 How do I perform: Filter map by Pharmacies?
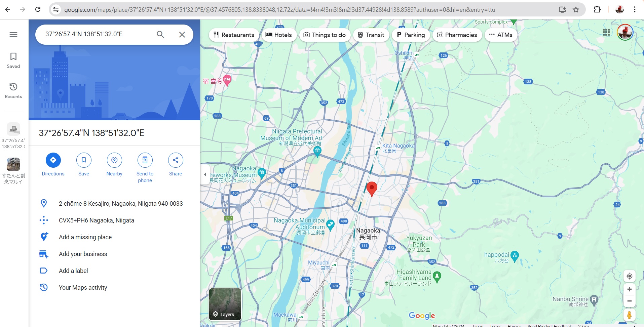tap(457, 35)
